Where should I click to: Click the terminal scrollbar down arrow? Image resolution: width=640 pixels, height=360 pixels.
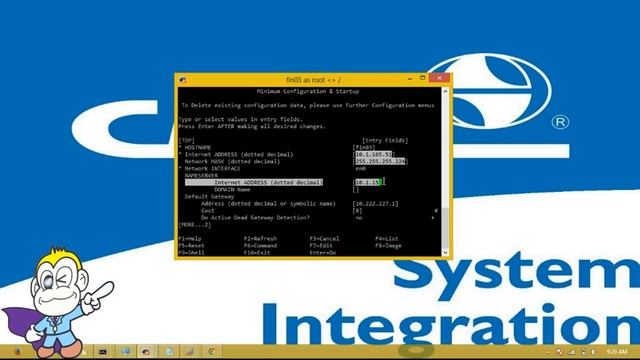[x=445, y=252]
